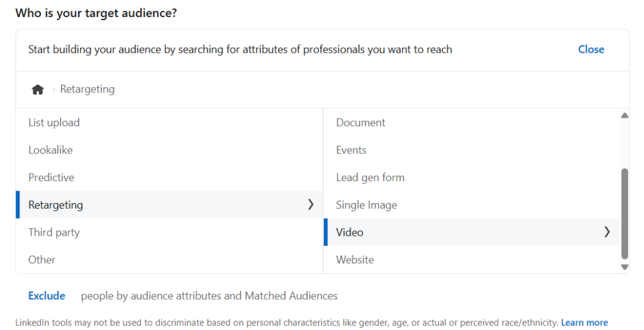
Task: Select Lookalike audience option
Action: tap(169, 150)
